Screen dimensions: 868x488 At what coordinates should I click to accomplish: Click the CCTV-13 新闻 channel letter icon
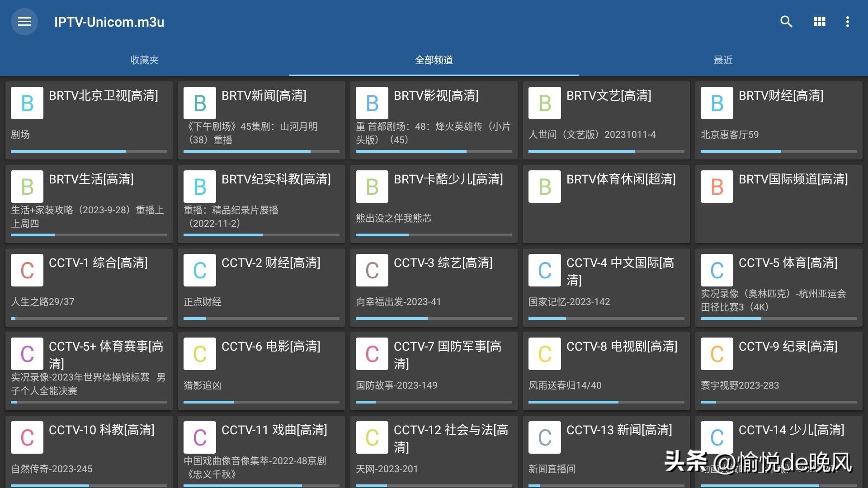[545, 437]
